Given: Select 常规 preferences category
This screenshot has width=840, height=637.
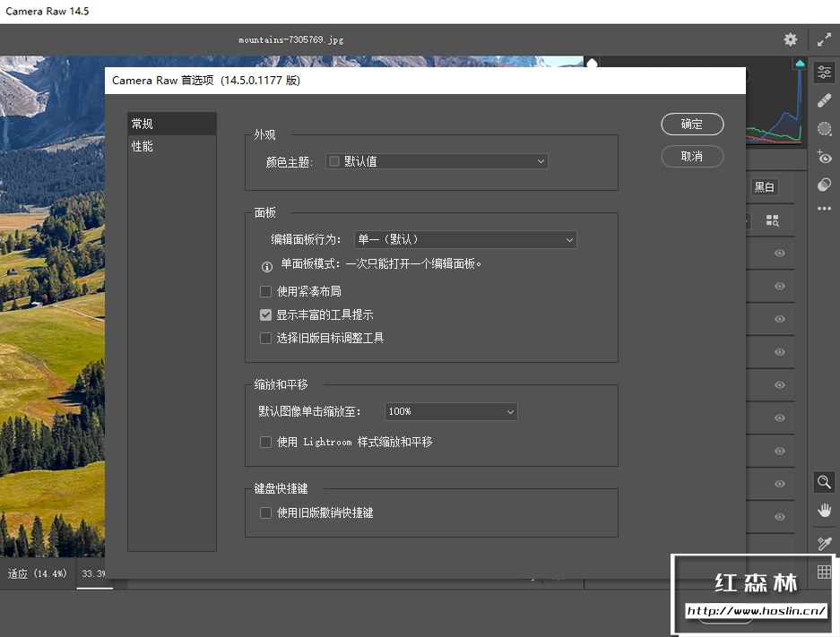Looking at the screenshot, I should point(172,124).
